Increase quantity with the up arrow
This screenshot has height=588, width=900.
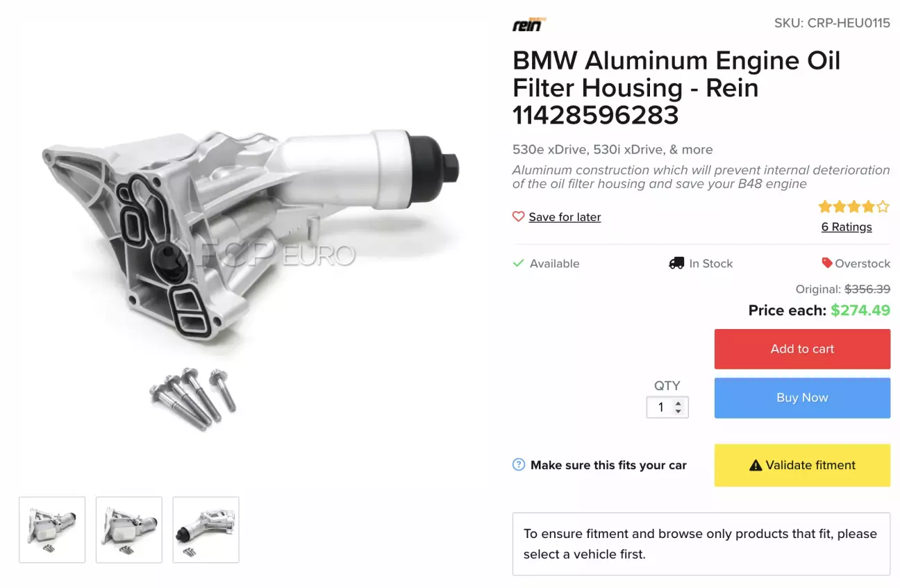pos(678,403)
